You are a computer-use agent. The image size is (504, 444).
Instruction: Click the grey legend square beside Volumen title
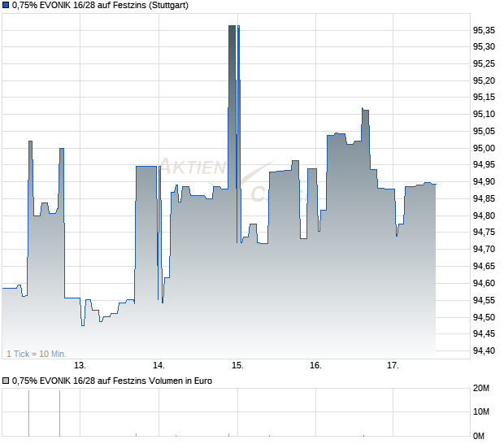(6, 381)
